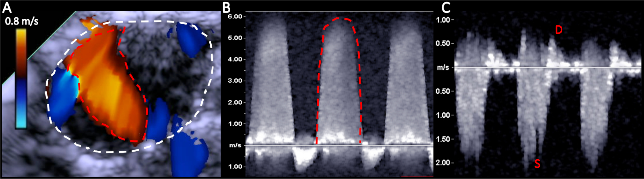
Task: Click the 6.00 velocity tick in panel B
Action: pyautogui.click(x=235, y=16)
